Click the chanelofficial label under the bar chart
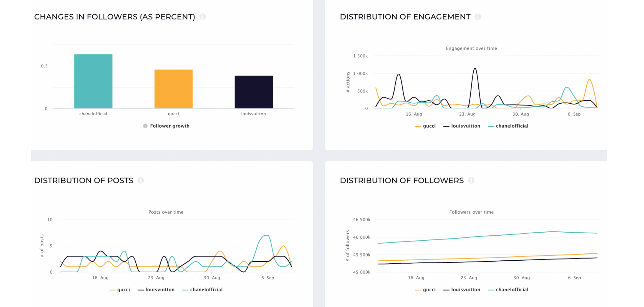Image resolution: width=644 pixels, height=307 pixels. coord(93,114)
